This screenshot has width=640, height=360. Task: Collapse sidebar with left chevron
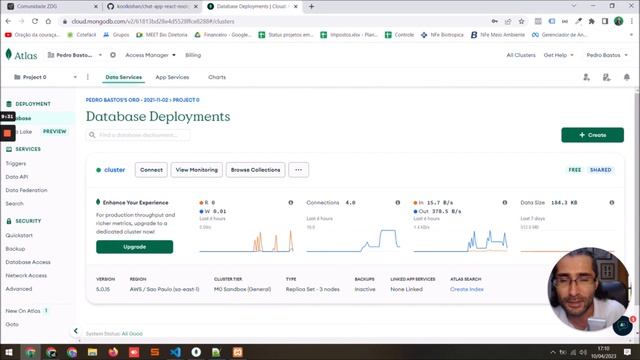76,331
